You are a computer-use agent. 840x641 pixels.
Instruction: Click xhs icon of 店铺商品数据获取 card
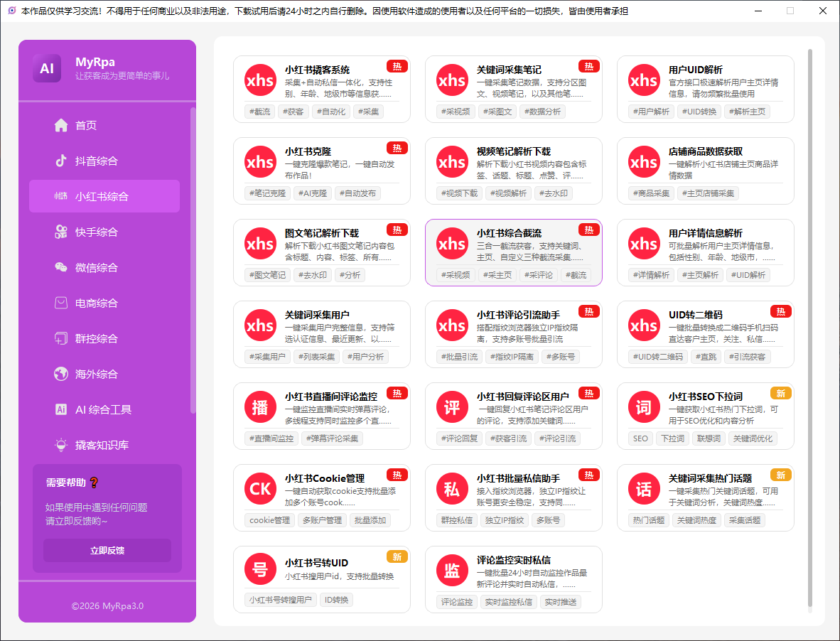644,162
